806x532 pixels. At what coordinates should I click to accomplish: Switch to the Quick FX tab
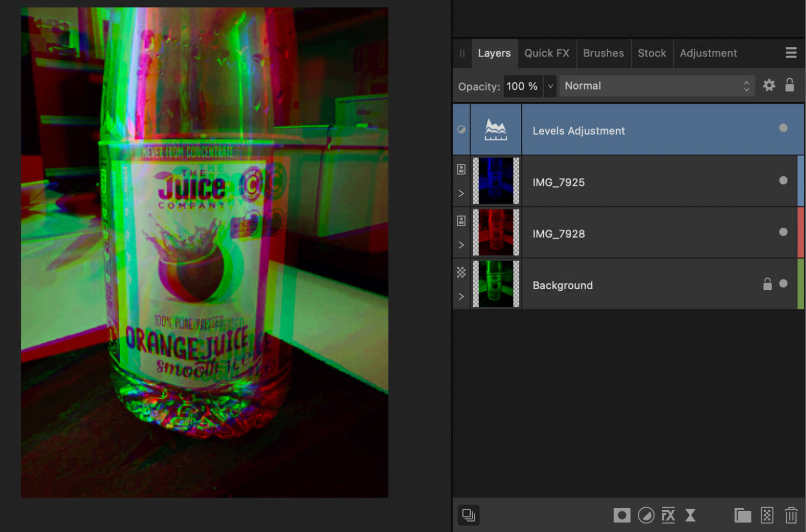[x=546, y=53]
